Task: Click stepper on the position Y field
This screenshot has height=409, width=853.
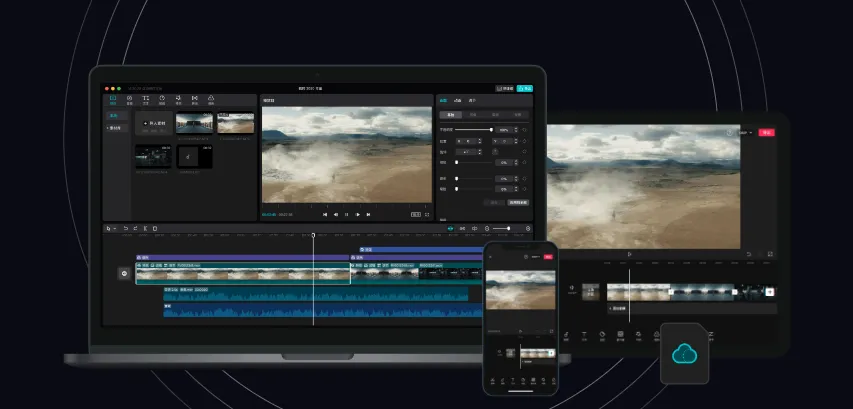Action: click(x=516, y=141)
